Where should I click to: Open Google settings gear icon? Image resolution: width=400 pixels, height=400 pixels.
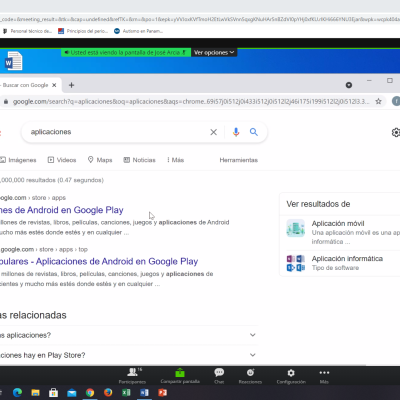point(396,132)
